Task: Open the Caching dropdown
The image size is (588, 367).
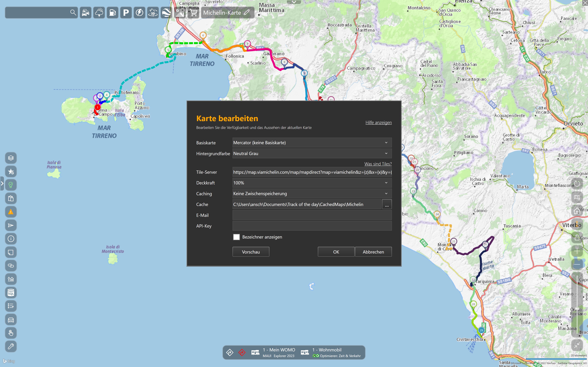Action: [x=312, y=193]
